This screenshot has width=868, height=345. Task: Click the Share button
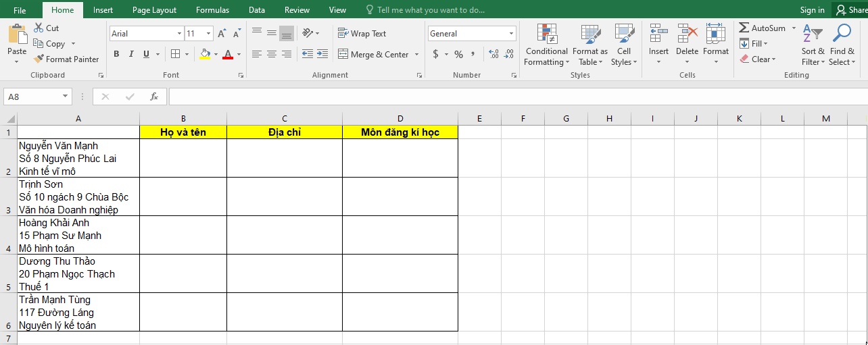click(x=850, y=10)
